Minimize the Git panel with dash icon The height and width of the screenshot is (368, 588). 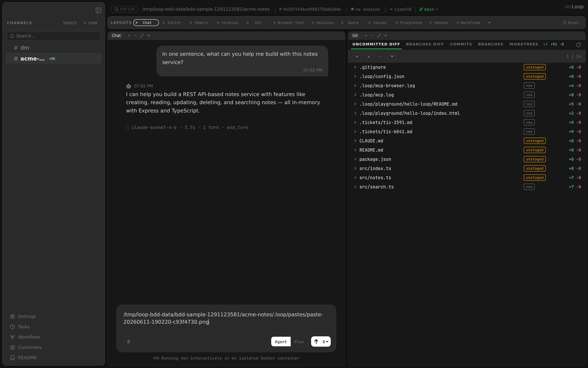(x=372, y=36)
